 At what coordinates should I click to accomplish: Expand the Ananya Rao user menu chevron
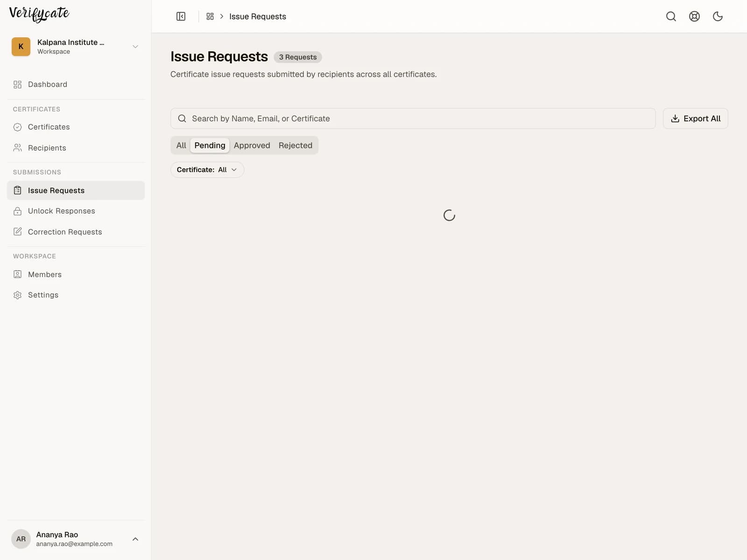[135, 539]
